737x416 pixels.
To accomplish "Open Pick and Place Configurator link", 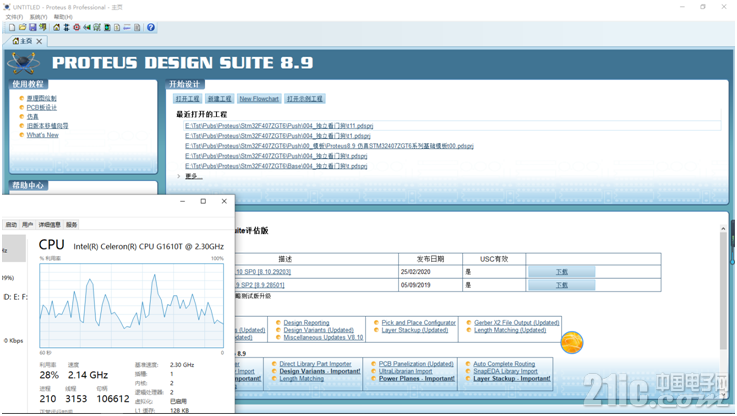I will click(x=419, y=322).
